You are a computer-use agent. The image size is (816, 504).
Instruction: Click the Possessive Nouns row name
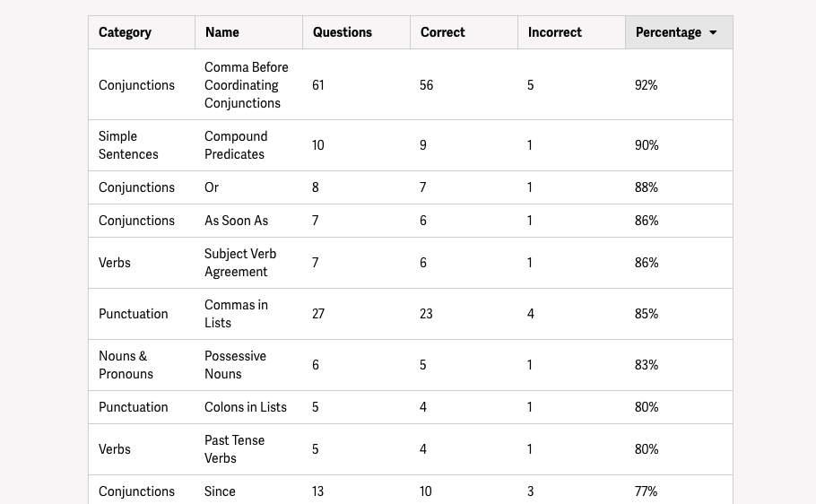[235, 365]
